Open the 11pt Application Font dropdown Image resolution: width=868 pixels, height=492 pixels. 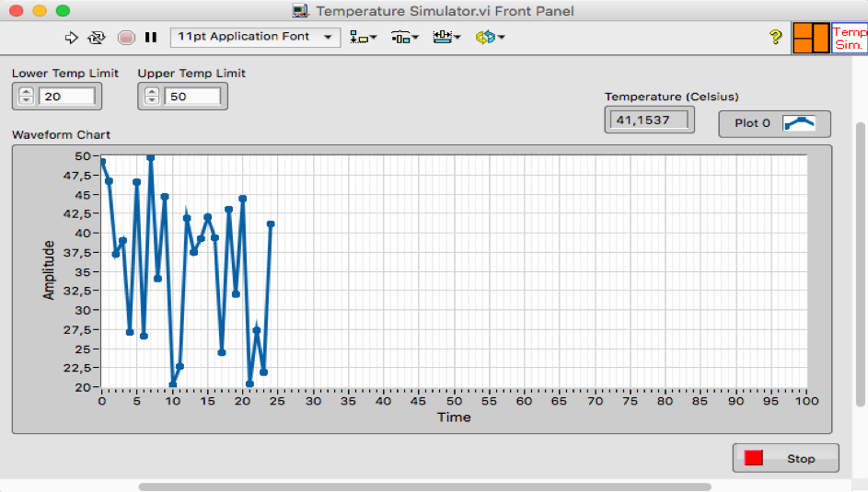pyautogui.click(x=255, y=37)
